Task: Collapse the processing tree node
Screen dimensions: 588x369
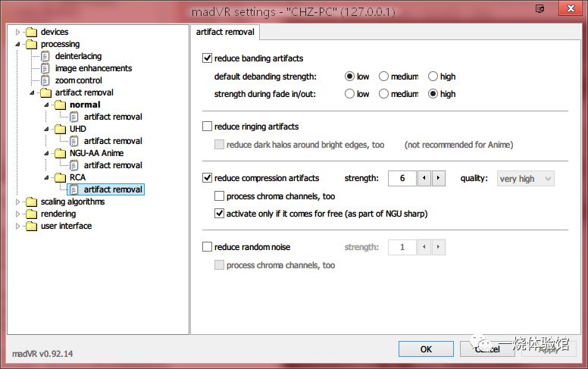Action: 17,44
